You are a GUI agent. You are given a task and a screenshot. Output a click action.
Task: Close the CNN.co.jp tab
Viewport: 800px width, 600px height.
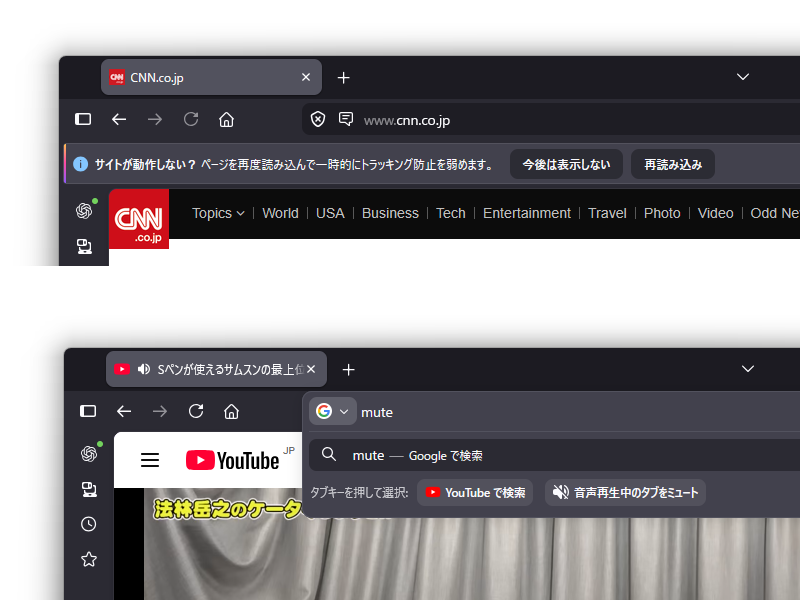coord(306,77)
